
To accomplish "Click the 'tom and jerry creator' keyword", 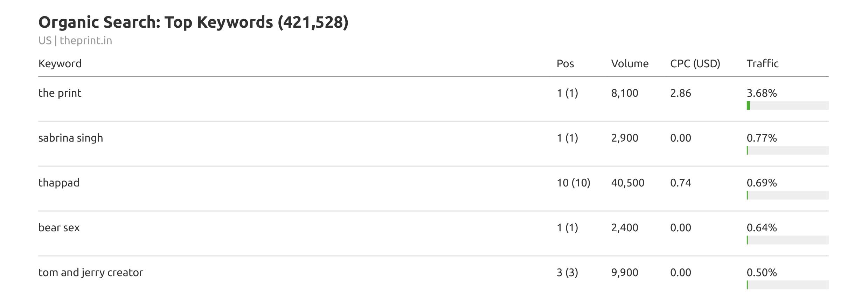I will (91, 273).
